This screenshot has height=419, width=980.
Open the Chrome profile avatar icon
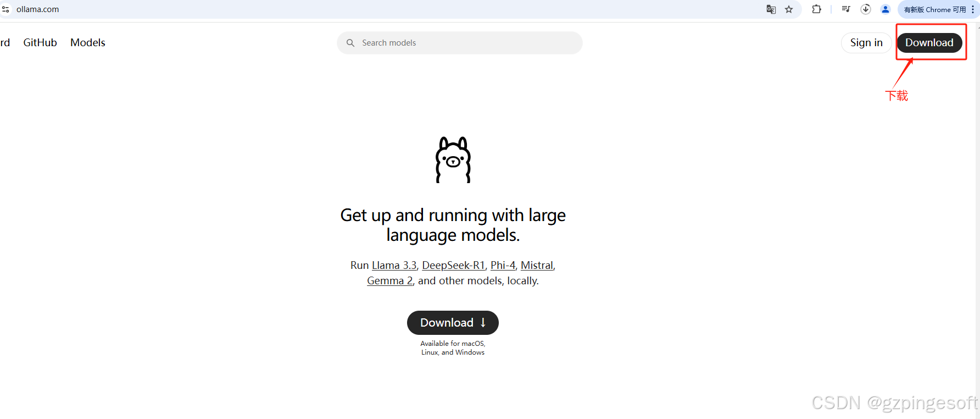886,9
